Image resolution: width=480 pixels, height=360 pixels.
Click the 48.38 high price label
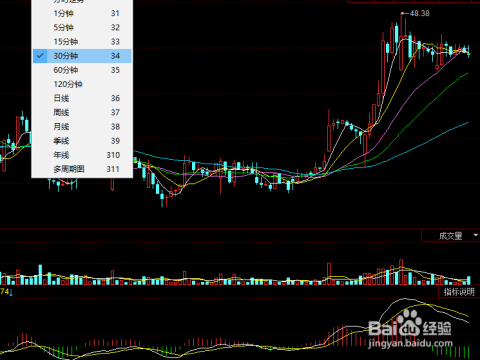419,13
